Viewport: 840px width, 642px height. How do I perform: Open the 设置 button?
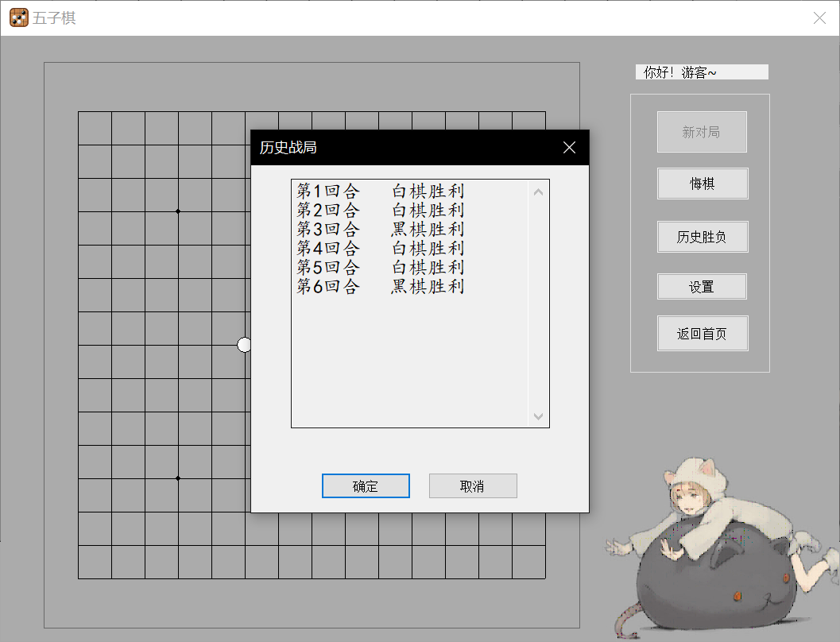point(702,287)
